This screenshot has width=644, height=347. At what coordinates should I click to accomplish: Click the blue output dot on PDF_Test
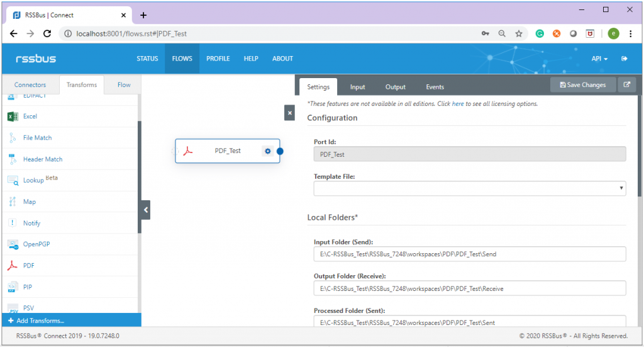tap(280, 151)
